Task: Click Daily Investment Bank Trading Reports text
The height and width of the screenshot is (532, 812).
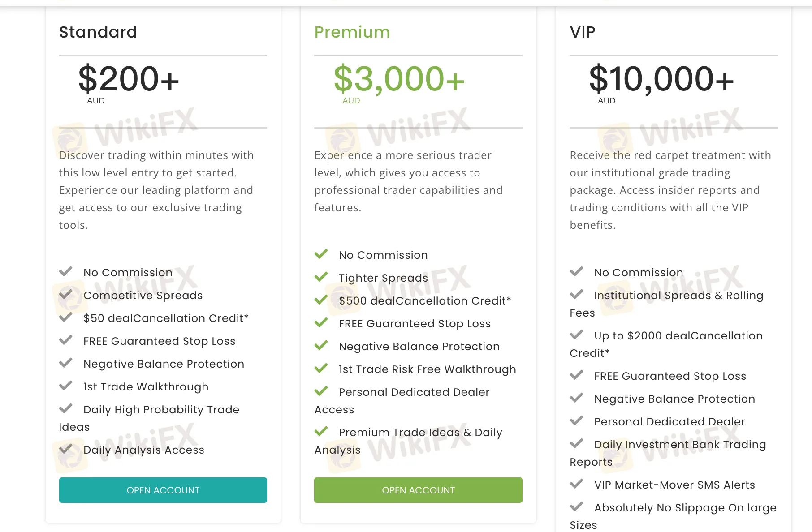Action: pyautogui.click(x=668, y=453)
